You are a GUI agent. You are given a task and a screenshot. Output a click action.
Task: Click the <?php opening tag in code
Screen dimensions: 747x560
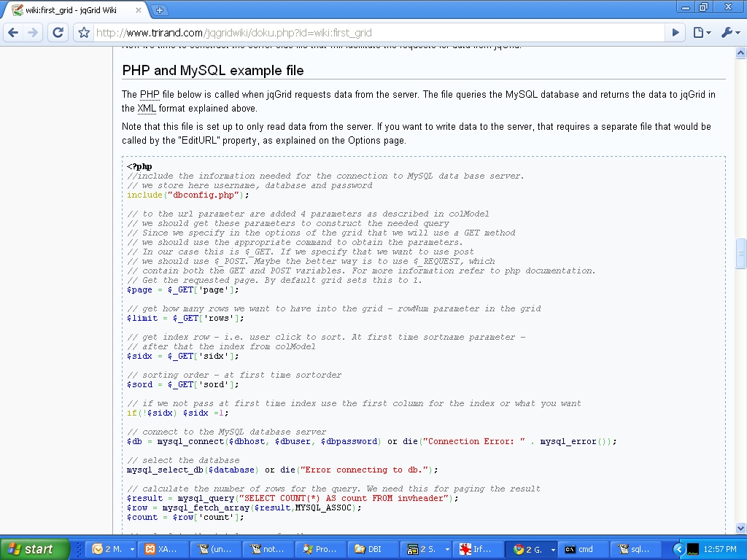139,166
